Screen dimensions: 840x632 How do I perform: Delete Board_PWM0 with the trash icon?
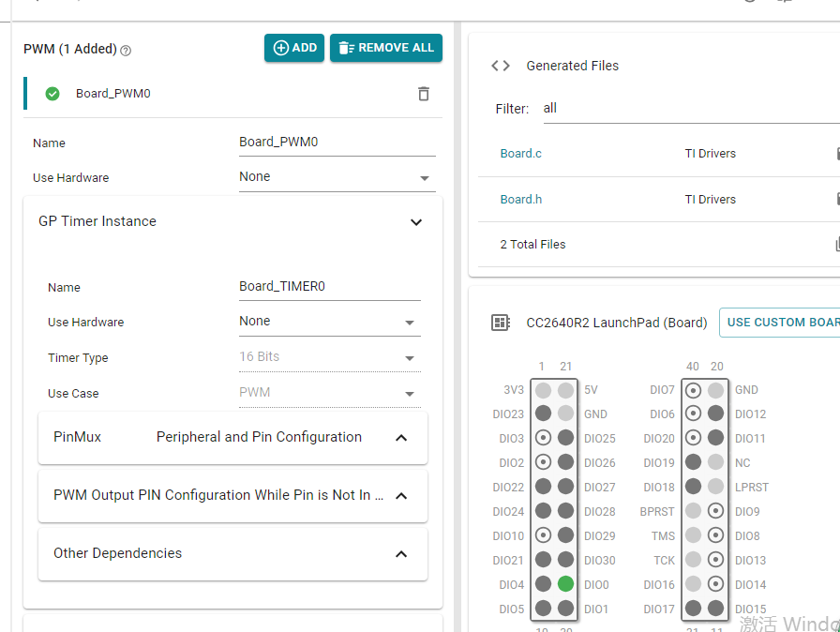coord(424,94)
